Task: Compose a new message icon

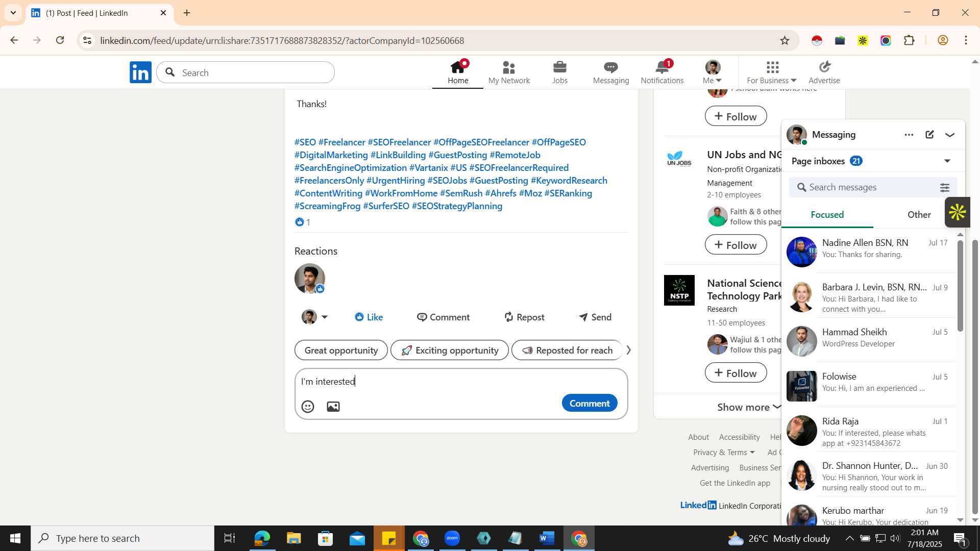Action: click(x=929, y=135)
